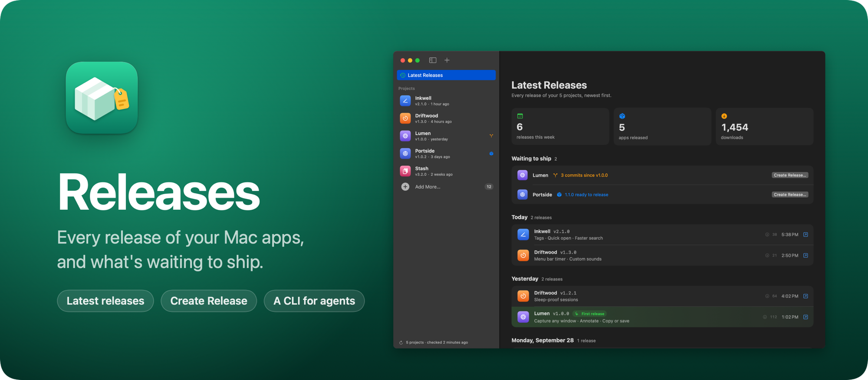Click the download count icon for Driftwood v1.3.0

point(767,255)
